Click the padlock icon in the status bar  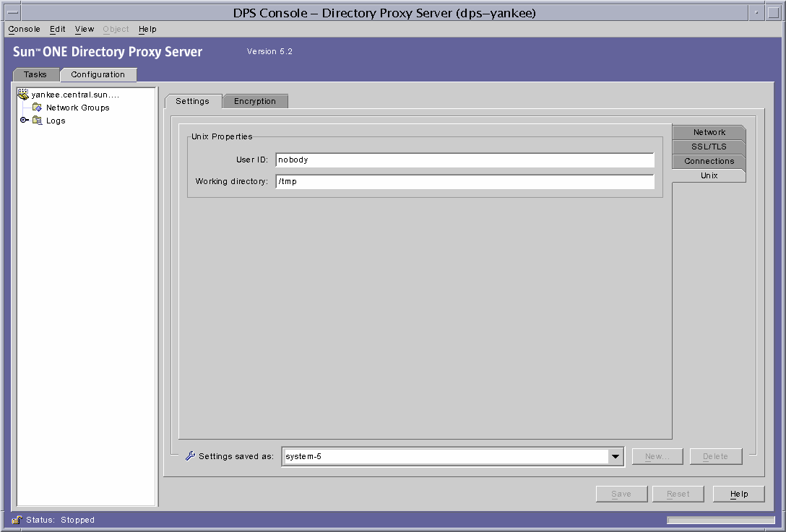pos(16,520)
